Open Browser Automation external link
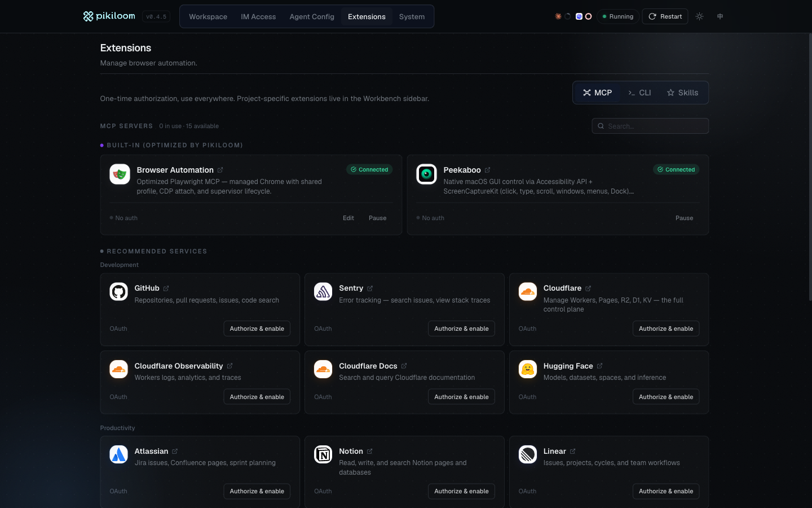Screen dimensions: 812x508 220,170
